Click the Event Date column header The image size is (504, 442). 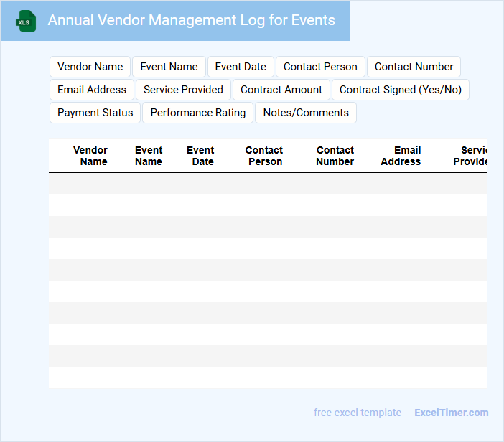(201, 156)
